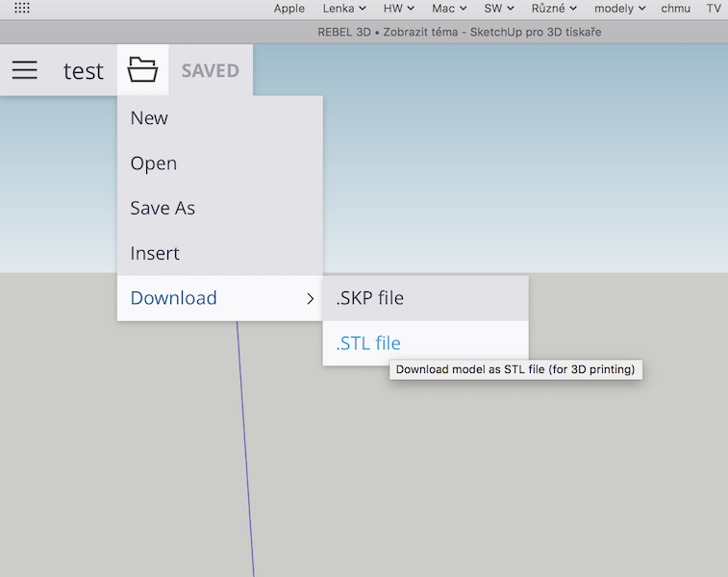Viewport: 728px width, 577px height.
Task: Open the Mac bookmarks dropdown
Action: (x=449, y=9)
